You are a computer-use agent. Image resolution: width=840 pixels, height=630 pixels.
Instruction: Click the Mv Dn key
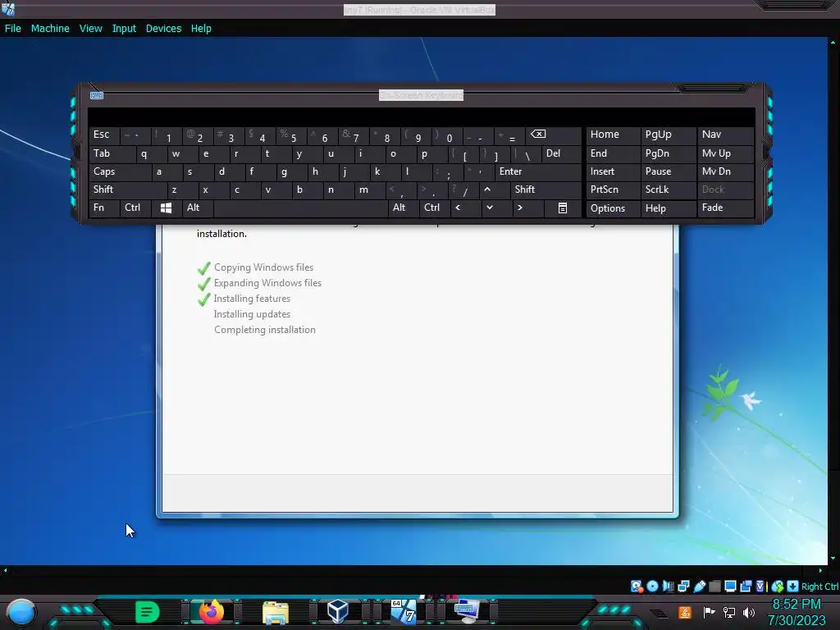coord(725,172)
